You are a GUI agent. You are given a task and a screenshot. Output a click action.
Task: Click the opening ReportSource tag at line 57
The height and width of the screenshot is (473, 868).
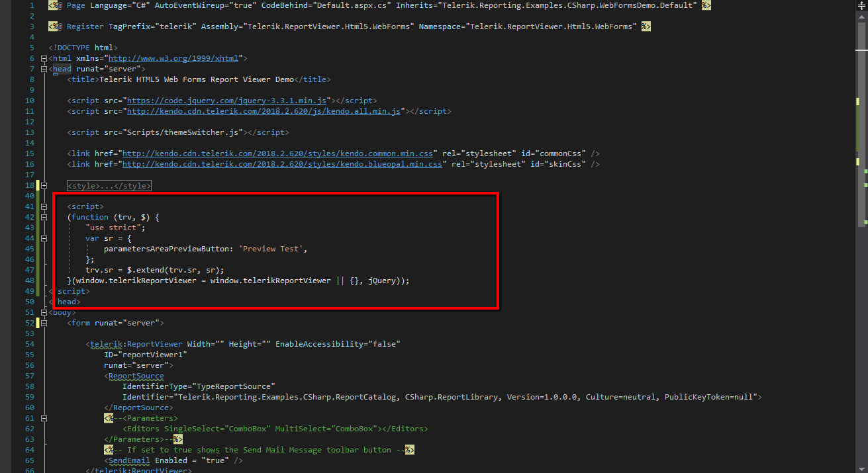pos(134,376)
